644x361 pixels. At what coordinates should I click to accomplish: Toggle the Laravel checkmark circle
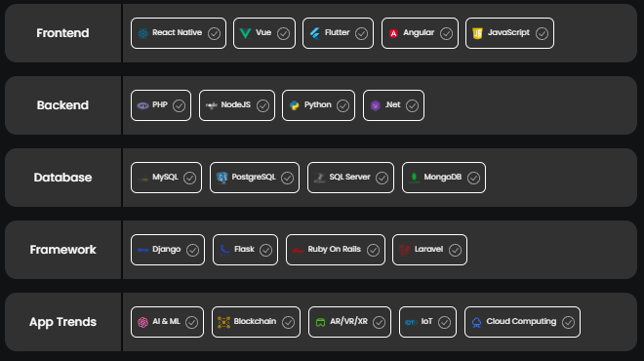click(x=455, y=250)
